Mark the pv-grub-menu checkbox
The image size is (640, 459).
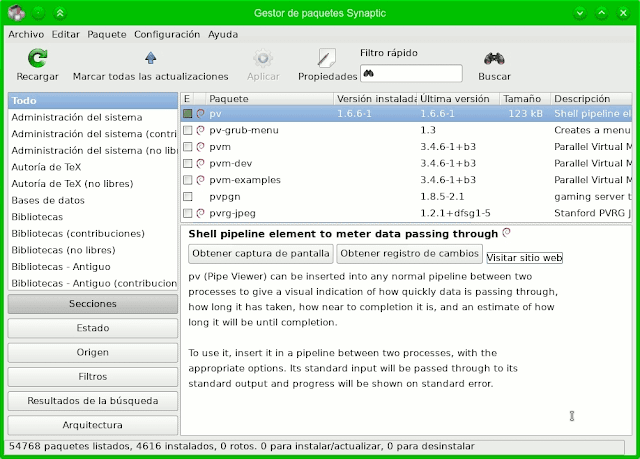[187, 130]
